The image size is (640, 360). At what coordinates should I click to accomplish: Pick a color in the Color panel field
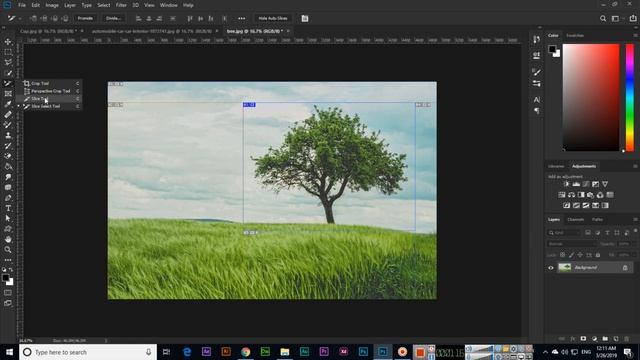(x=591, y=98)
